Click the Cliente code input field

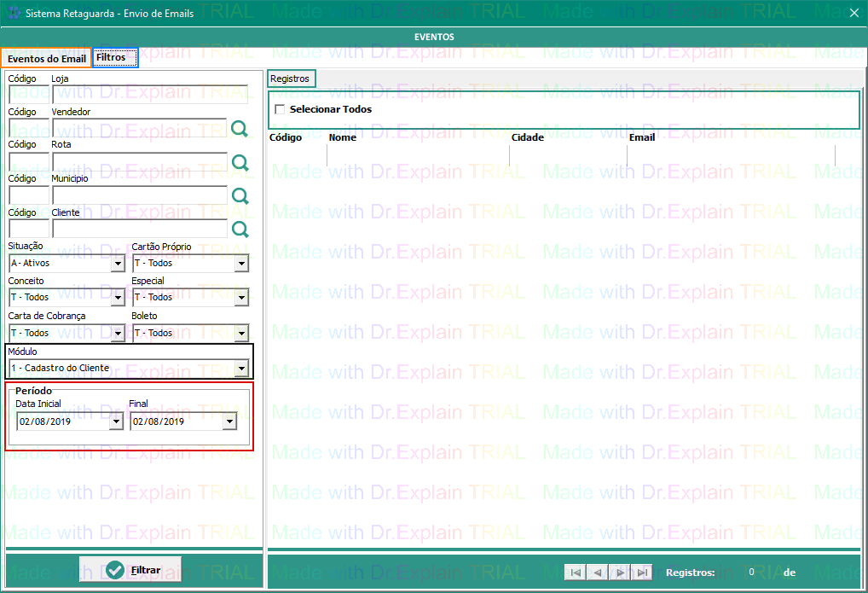point(29,229)
